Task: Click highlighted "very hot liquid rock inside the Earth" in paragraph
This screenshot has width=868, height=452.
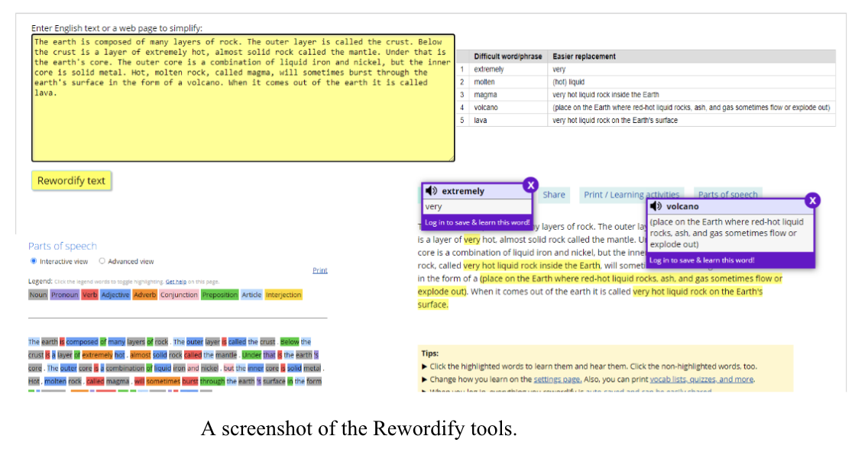Action: [x=532, y=266]
